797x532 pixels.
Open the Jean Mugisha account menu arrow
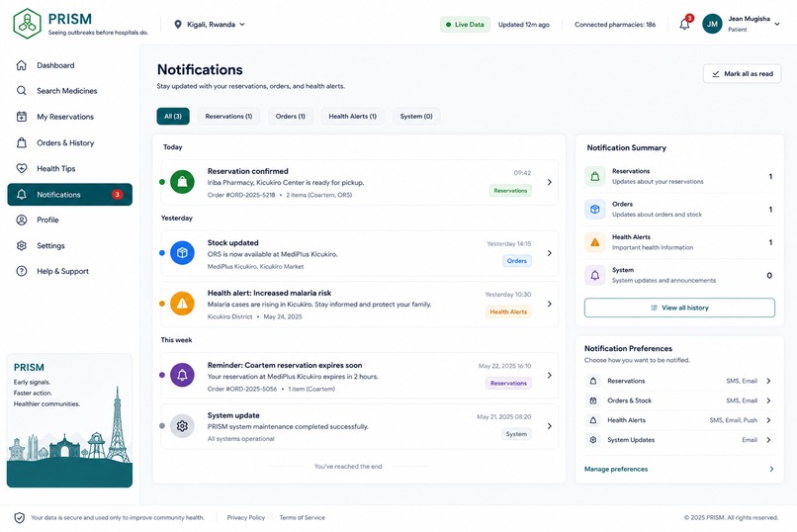pyautogui.click(x=777, y=24)
